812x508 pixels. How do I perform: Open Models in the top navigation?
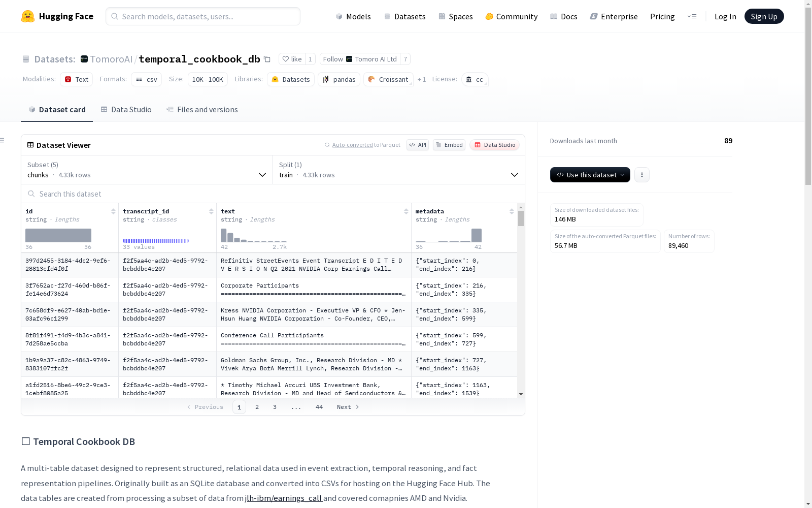pyautogui.click(x=353, y=16)
